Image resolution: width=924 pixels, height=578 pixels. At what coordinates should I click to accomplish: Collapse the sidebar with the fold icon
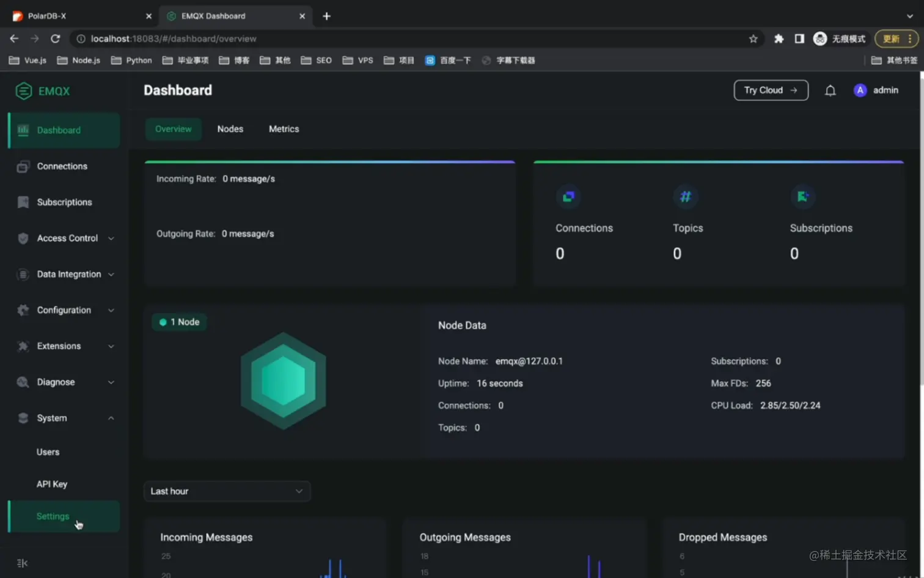pyautogui.click(x=23, y=563)
